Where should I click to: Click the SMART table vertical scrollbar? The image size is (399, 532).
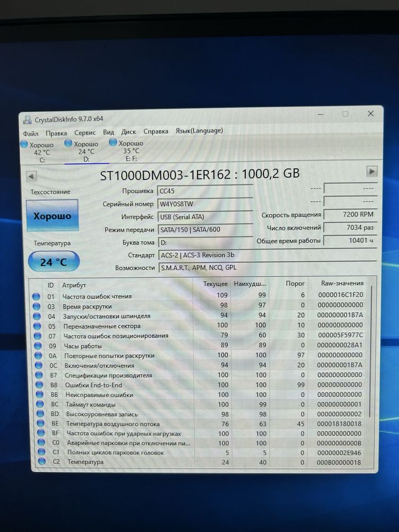tap(370, 351)
